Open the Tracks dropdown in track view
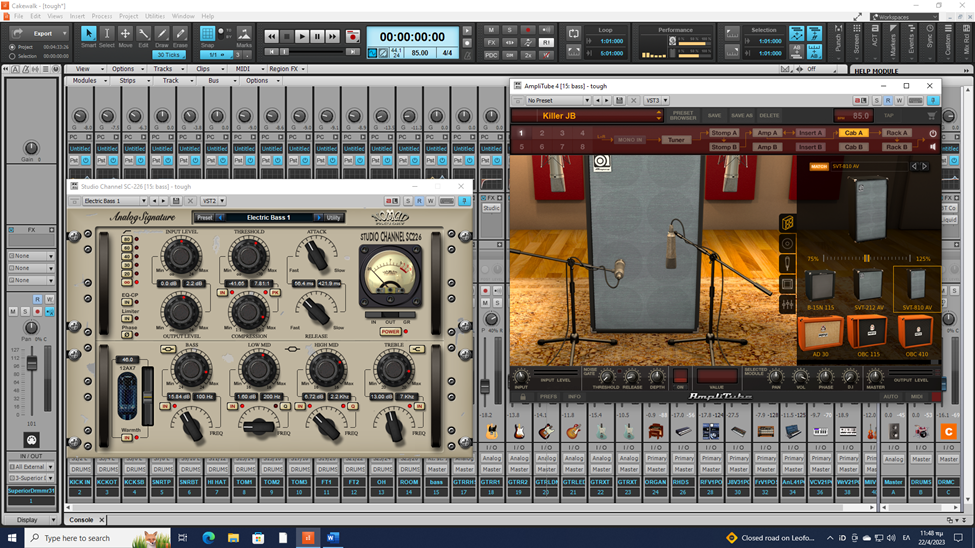975x548 pixels. coord(167,69)
